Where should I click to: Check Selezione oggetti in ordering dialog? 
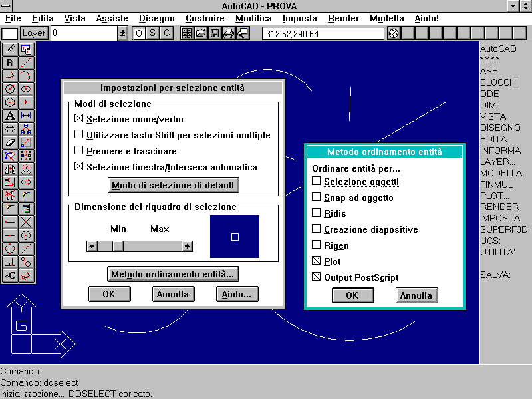[317, 181]
